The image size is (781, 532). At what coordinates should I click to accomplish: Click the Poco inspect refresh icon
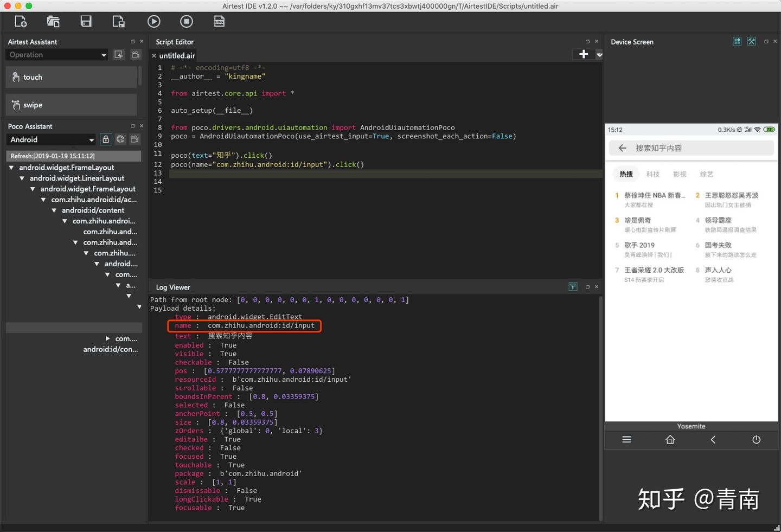coord(120,139)
